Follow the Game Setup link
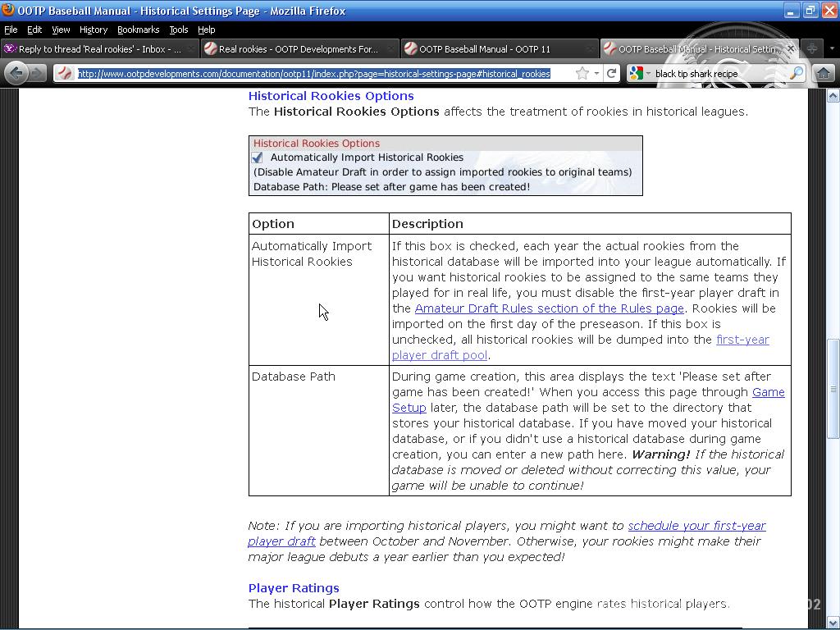840x630 pixels. coord(768,392)
